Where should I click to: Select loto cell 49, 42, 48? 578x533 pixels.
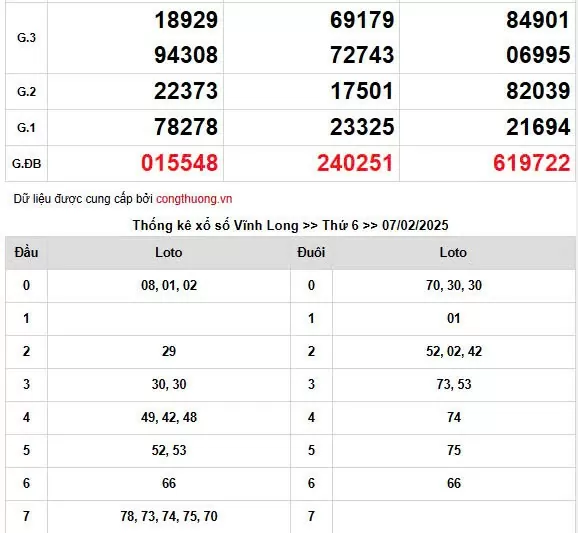click(169, 417)
